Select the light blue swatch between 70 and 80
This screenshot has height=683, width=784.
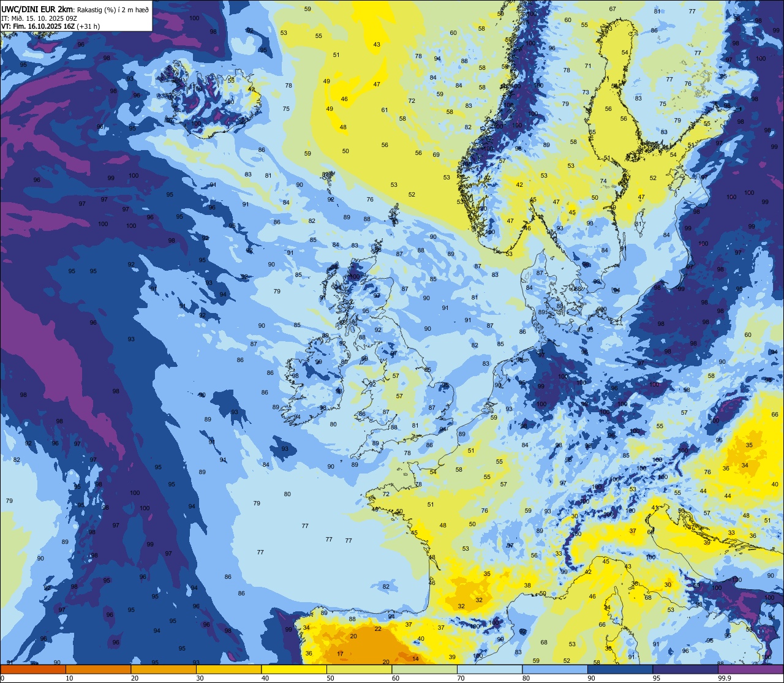(x=489, y=669)
